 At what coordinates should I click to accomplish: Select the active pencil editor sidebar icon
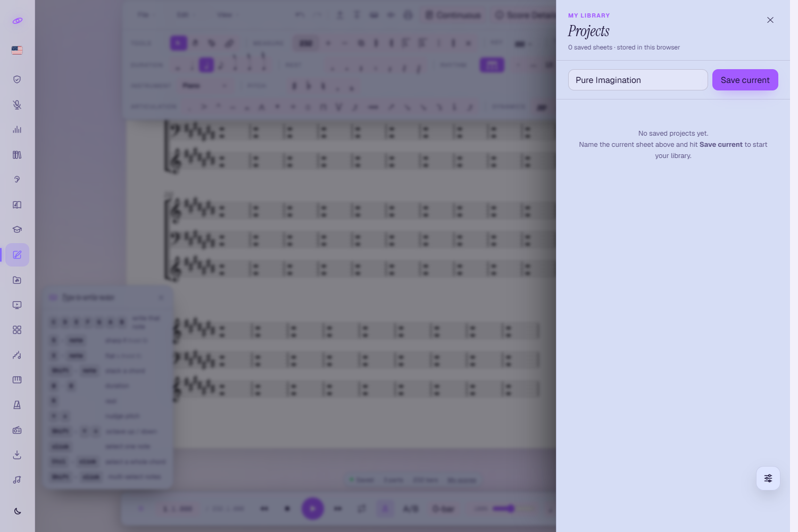click(17, 255)
